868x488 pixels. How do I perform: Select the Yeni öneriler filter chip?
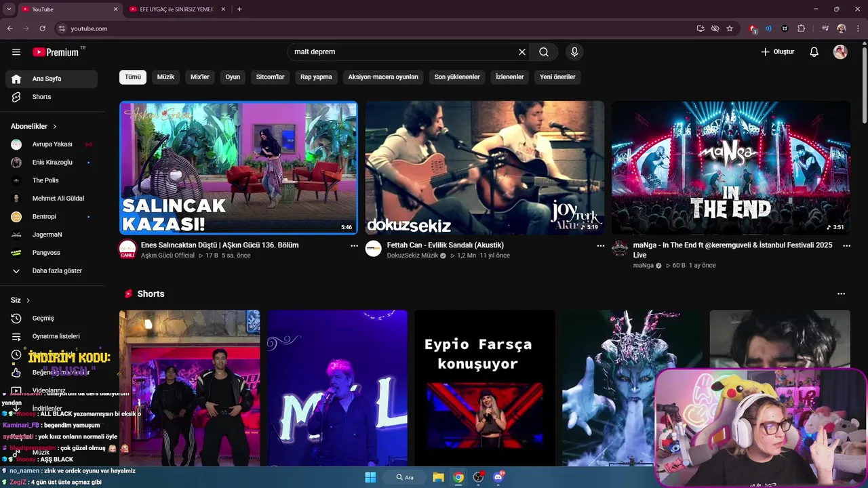click(x=557, y=77)
